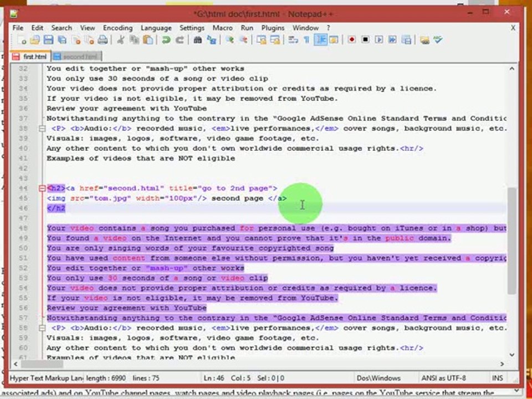Image resolution: width=532 pixels, height=399 pixels.
Task: Collapse the fold marker on line 44
Action: (x=42, y=188)
